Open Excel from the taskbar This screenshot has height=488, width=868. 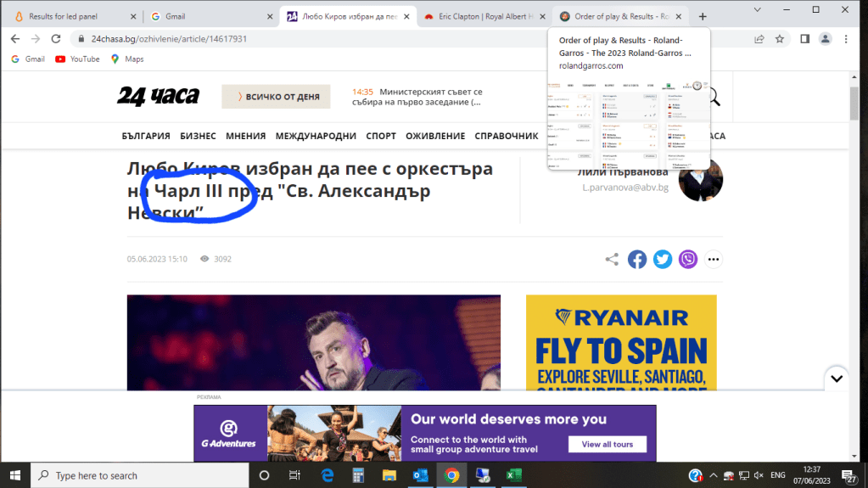[513, 475]
